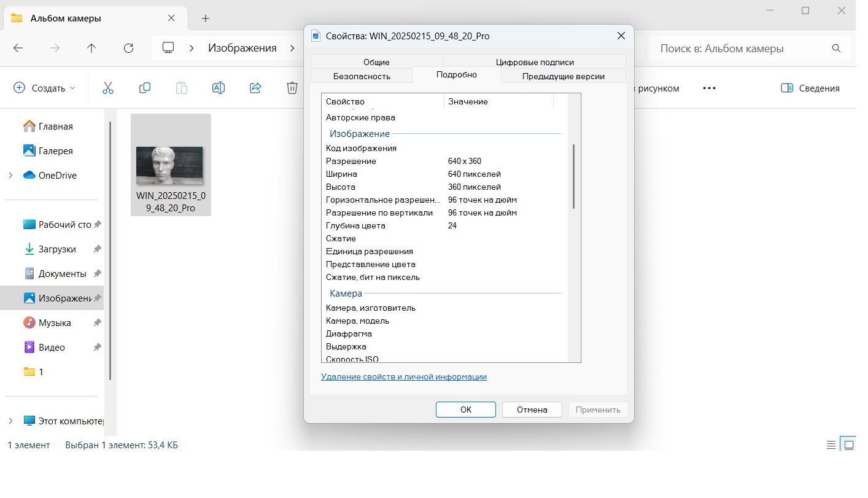Click the Поиск в: Альбом камеры search field
The image size is (868, 498).
pos(743,49)
